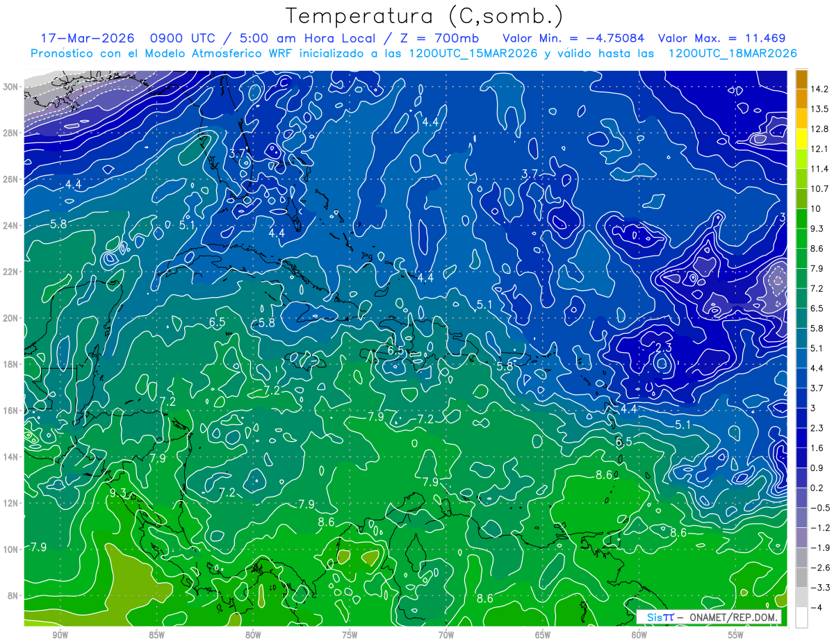The image size is (834, 644).
Task: Click the legend value -3.3
Action: (x=820, y=588)
